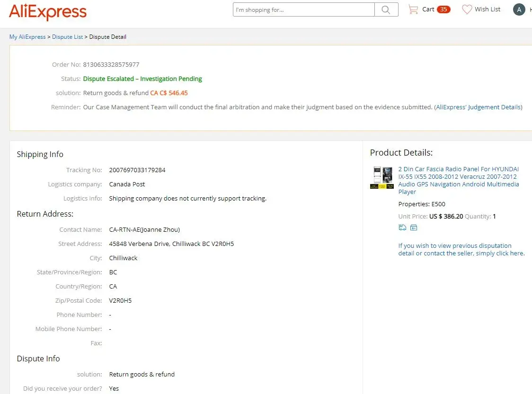
Task: Click the Wish List heart icon
Action: click(x=467, y=9)
